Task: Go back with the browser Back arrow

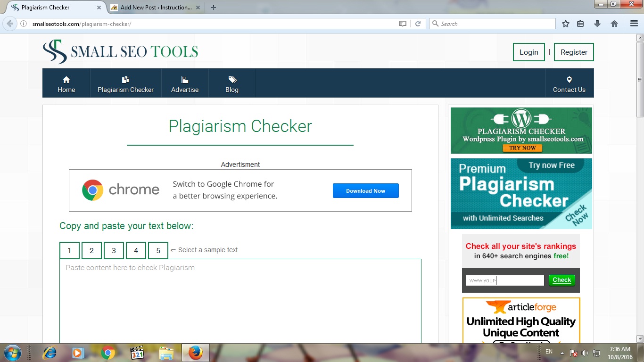Action: [10, 24]
